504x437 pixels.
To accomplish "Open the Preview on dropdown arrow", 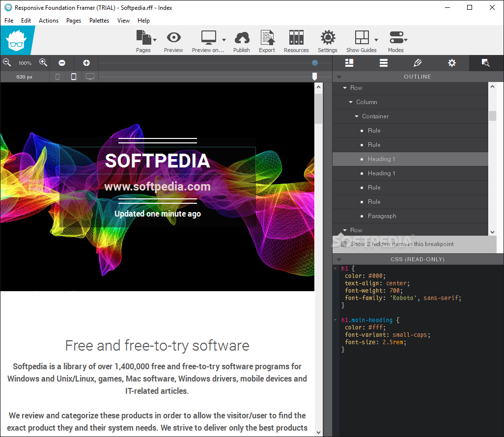I will pyautogui.click(x=224, y=40).
